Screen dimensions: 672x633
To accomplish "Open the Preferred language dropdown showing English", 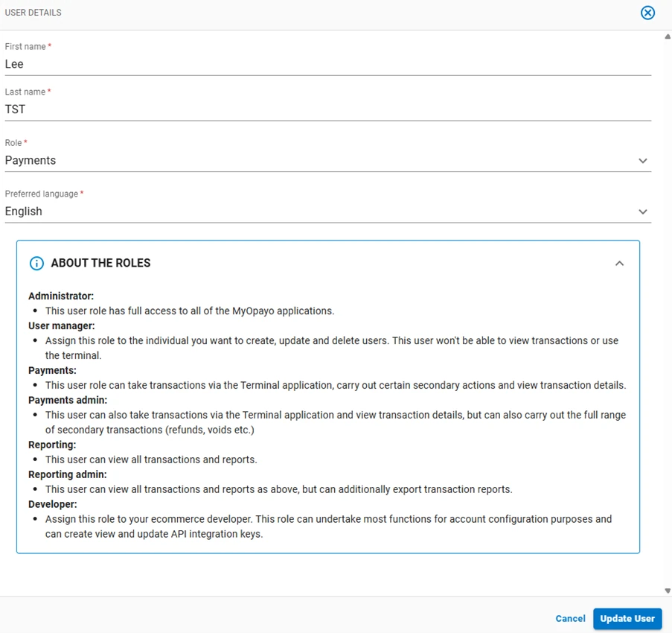I will coord(328,211).
